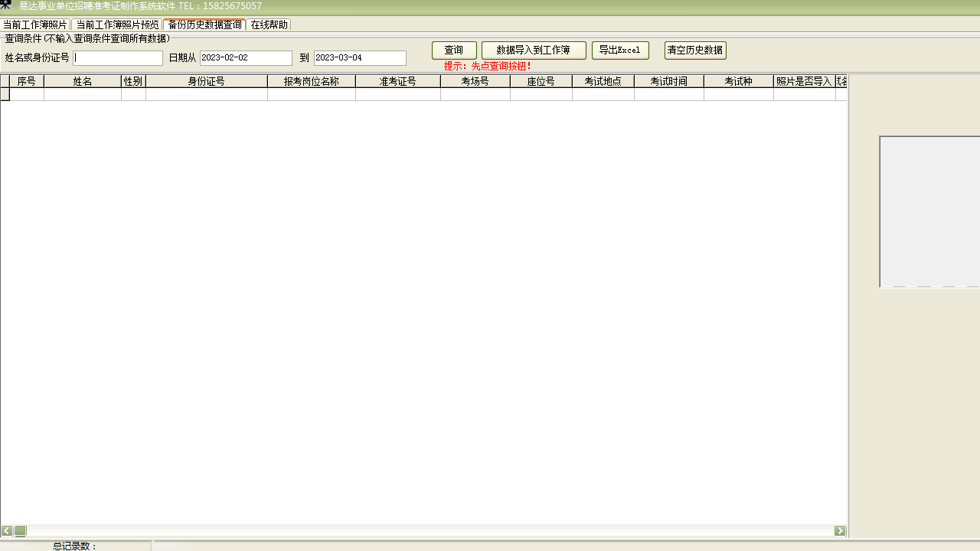
Task: Click 数据导入到工作簿 button
Action: 534,51
